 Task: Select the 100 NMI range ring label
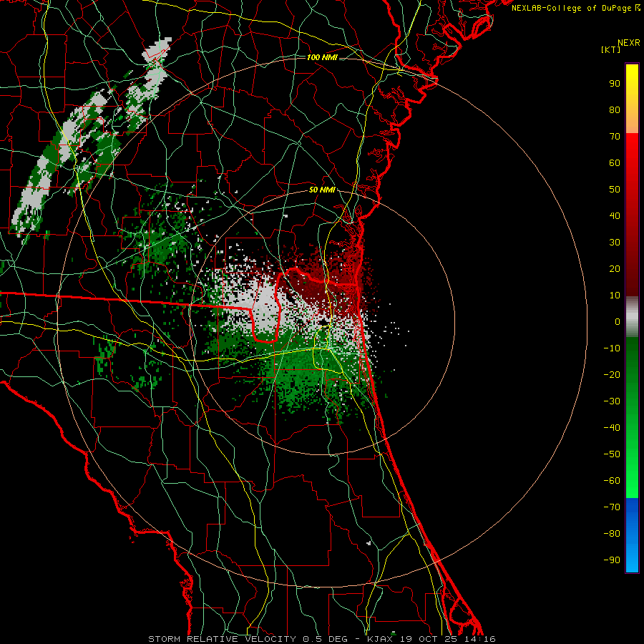[x=322, y=57]
